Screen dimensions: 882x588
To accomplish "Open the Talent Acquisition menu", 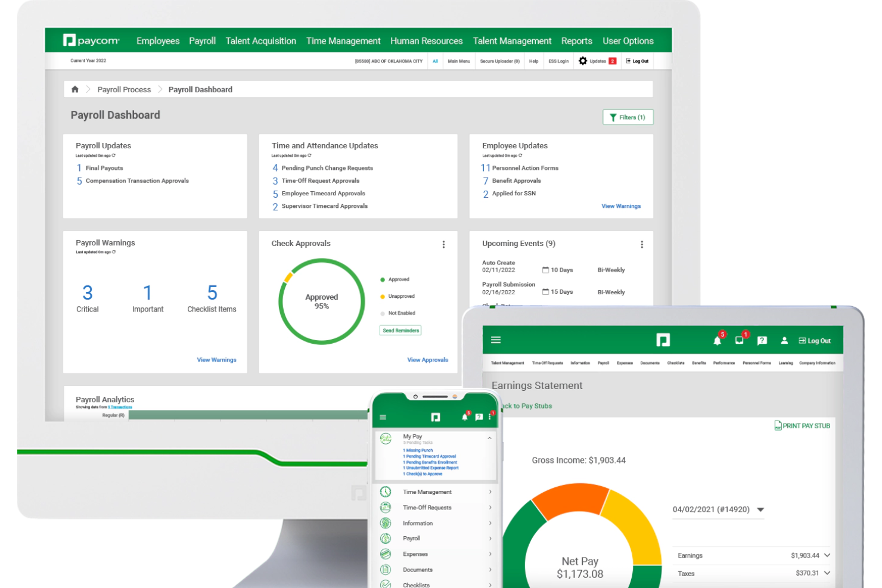I will 260,41.
